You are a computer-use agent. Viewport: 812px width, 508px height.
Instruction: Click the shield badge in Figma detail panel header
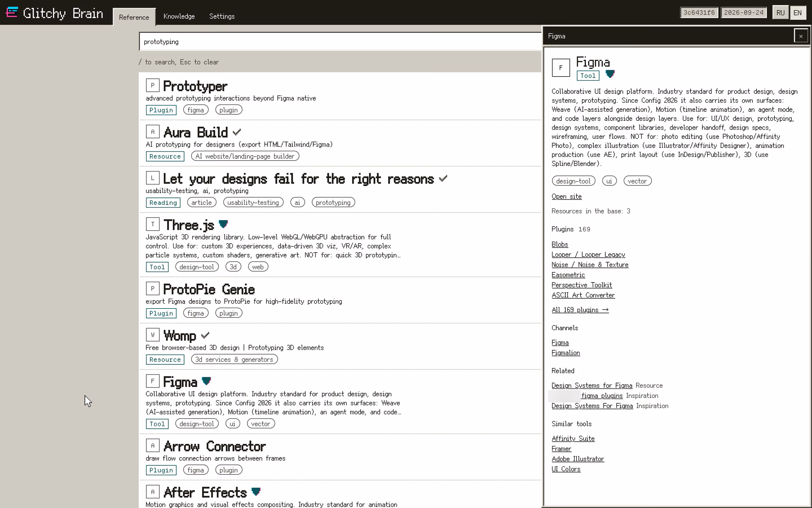[610, 74]
